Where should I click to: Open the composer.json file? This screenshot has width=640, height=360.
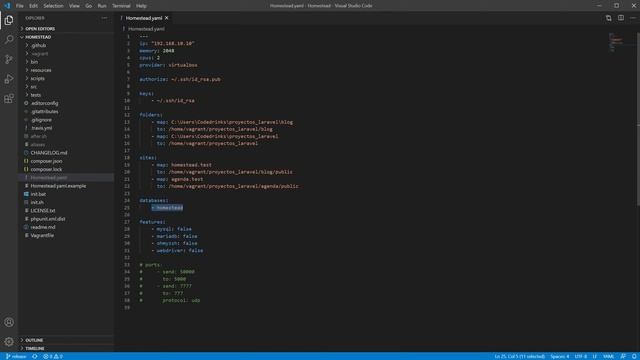(47, 161)
